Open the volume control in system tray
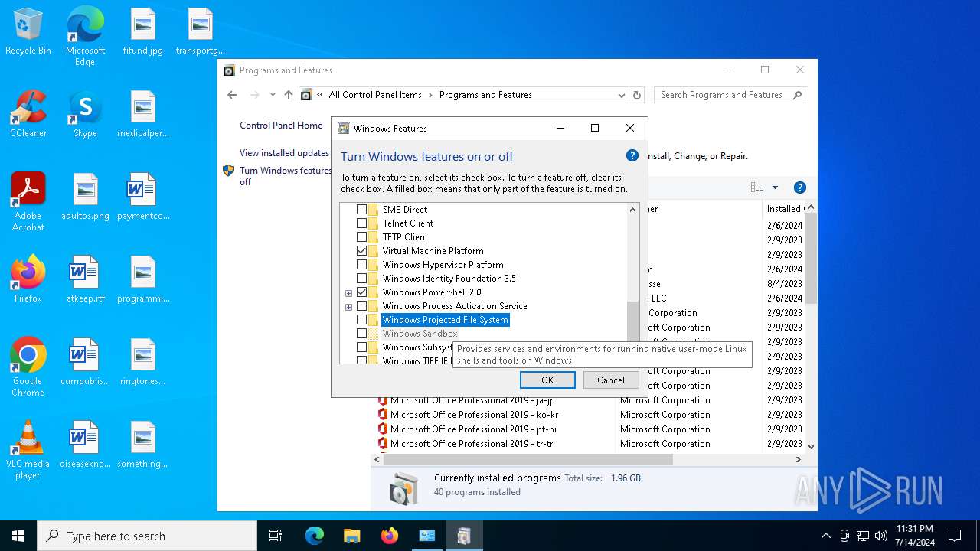This screenshot has height=551, width=980. tap(880, 536)
